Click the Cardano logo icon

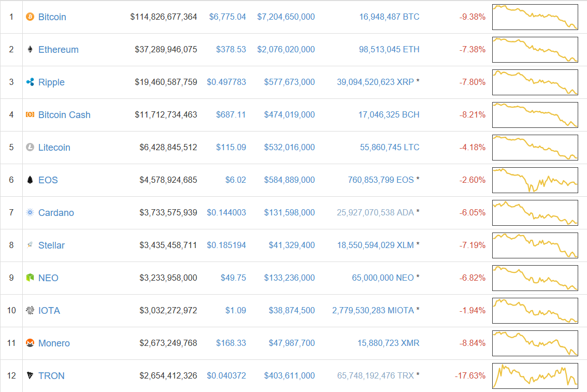(x=30, y=213)
